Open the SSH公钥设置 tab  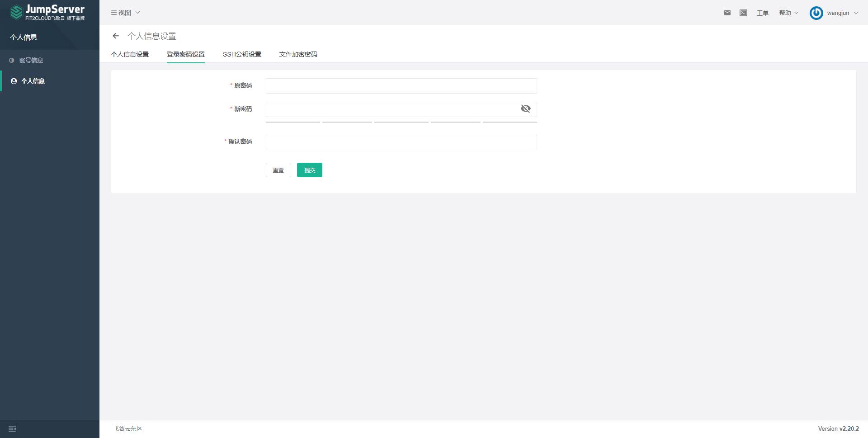(242, 54)
